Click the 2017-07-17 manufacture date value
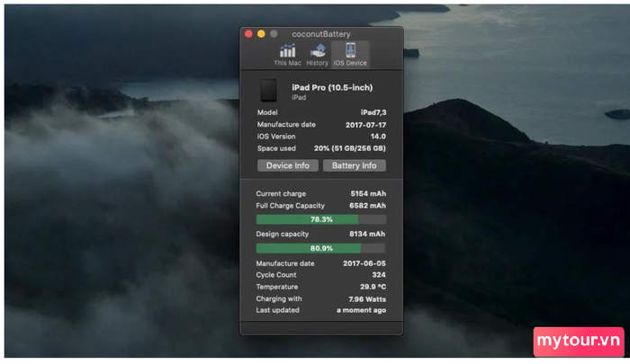The height and width of the screenshot is (364, 630). point(365,125)
